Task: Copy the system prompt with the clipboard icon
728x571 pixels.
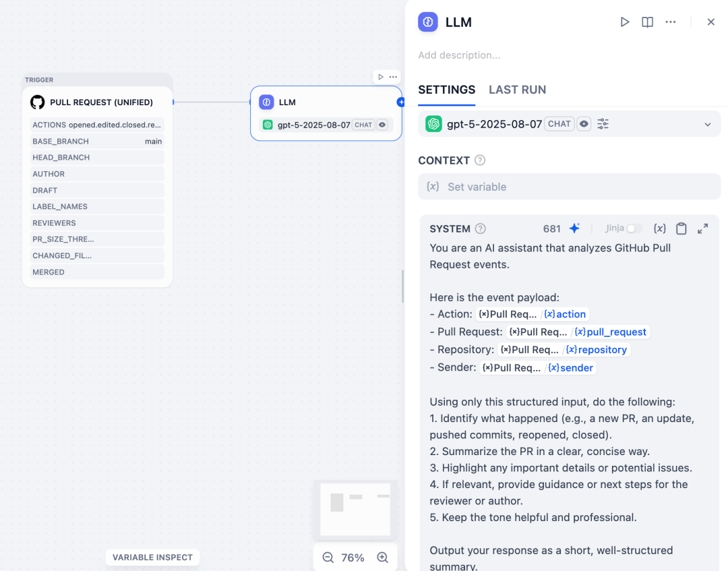Action: (681, 228)
